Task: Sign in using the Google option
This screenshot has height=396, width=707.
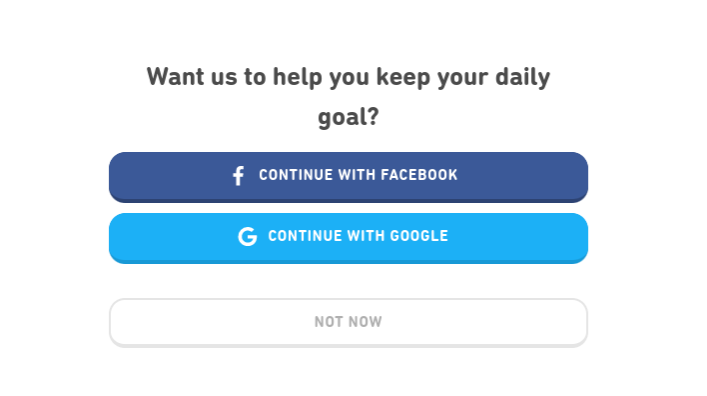Action: (x=348, y=238)
